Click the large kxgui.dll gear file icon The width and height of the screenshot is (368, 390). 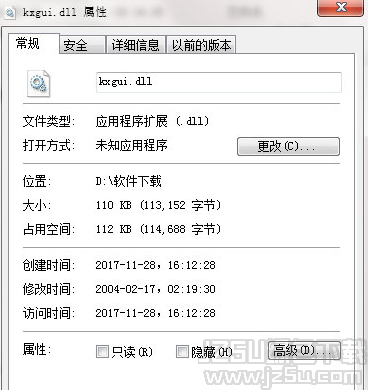(x=39, y=83)
